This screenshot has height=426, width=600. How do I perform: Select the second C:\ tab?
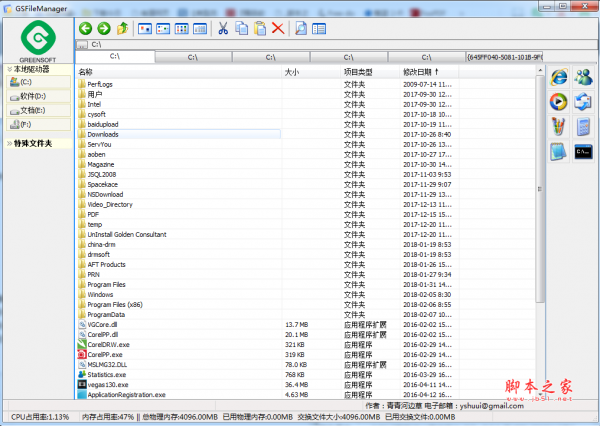(x=193, y=57)
